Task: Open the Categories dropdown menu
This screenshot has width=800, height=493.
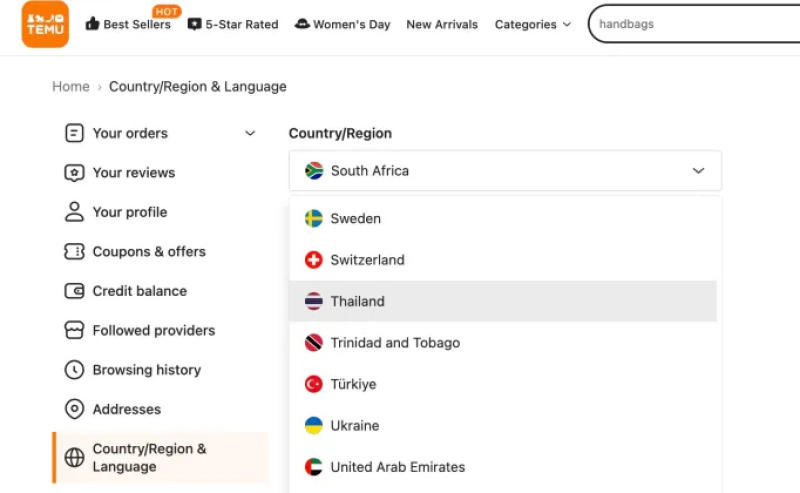Action: (533, 24)
